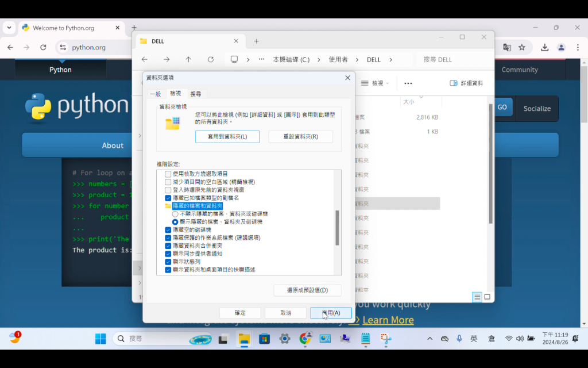Click microphone icon in system tray

459,338
